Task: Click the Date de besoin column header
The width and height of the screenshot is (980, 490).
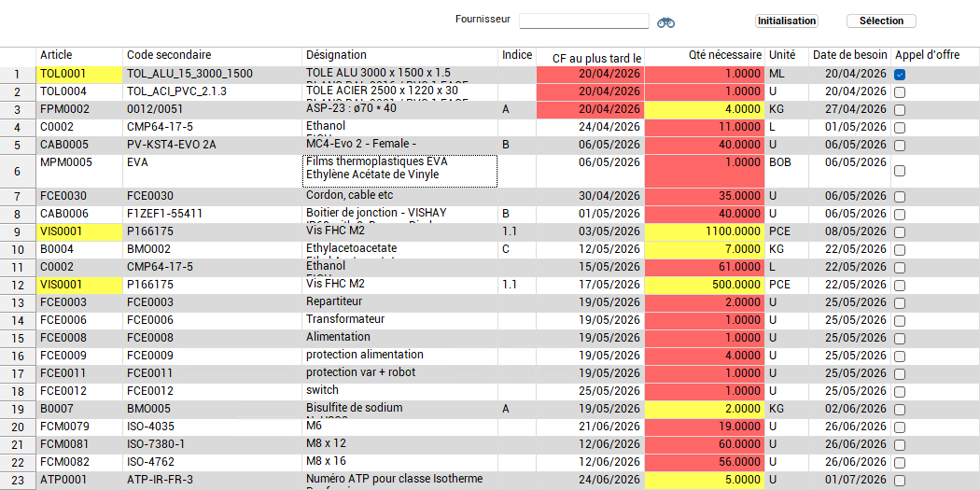Action: [x=849, y=56]
